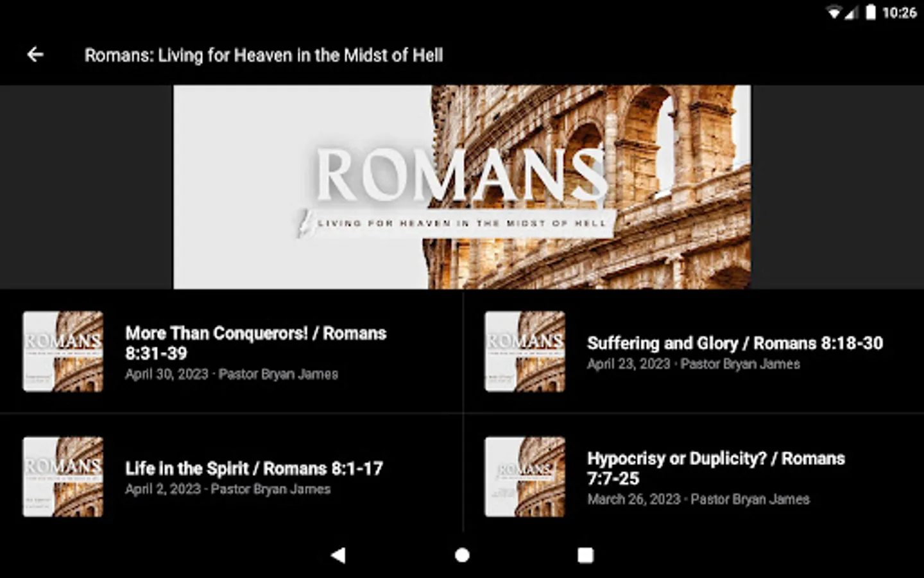Select Suffering and Glory / Romans 8:18-30 title
This screenshot has height=578, width=924.
click(x=735, y=343)
